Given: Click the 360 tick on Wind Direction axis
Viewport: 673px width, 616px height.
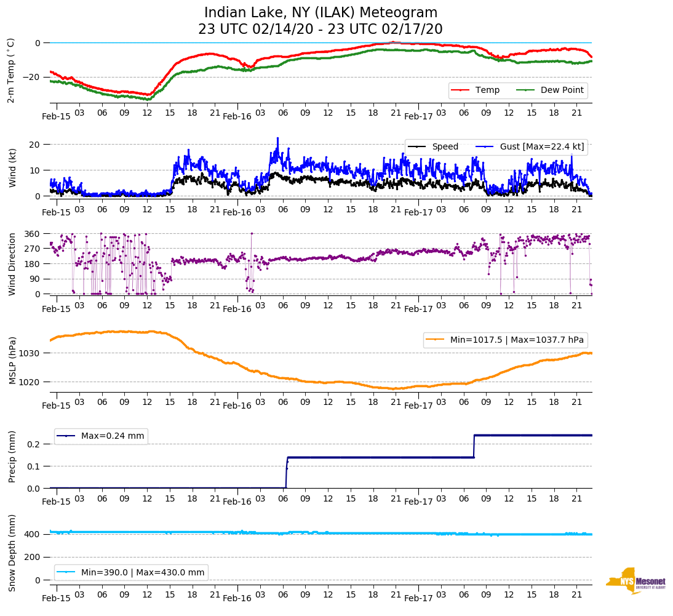Looking at the screenshot, I should [x=33, y=234].
